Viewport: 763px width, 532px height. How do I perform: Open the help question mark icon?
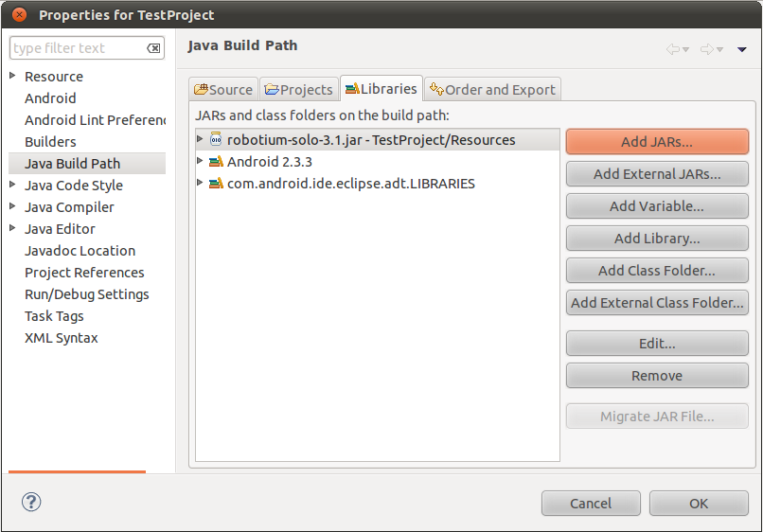[x=31, y=502]
